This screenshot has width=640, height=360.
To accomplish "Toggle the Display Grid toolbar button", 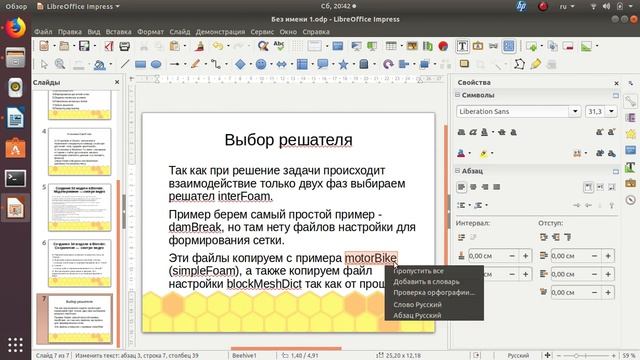I will point(298,46).
